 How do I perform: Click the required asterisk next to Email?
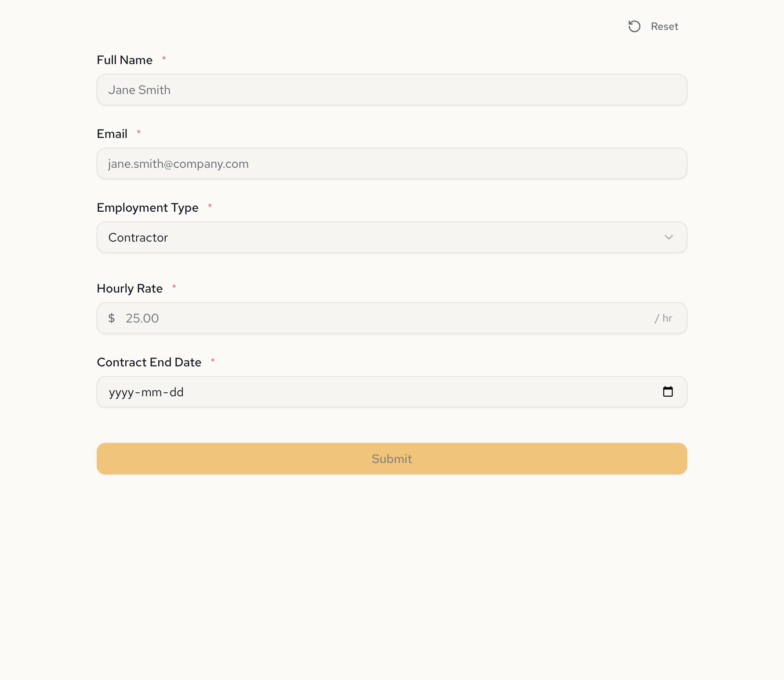pos(138,132)
